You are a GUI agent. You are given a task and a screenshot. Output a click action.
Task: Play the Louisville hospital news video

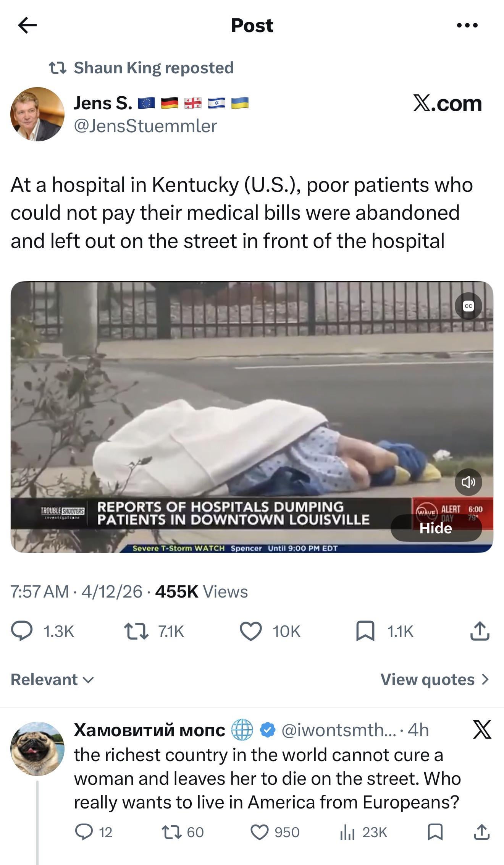[x=252, y=417]
